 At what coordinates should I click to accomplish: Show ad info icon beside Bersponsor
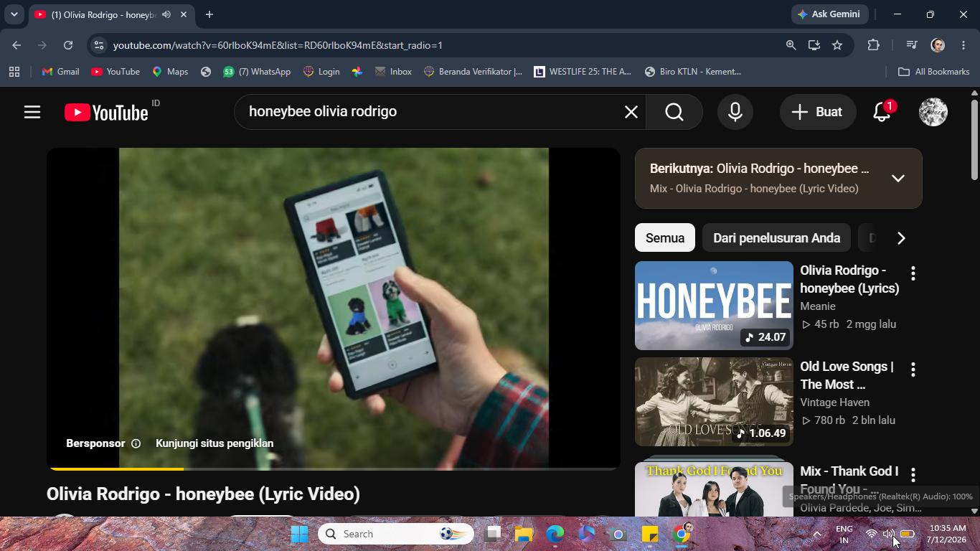(x=136, y=443)
